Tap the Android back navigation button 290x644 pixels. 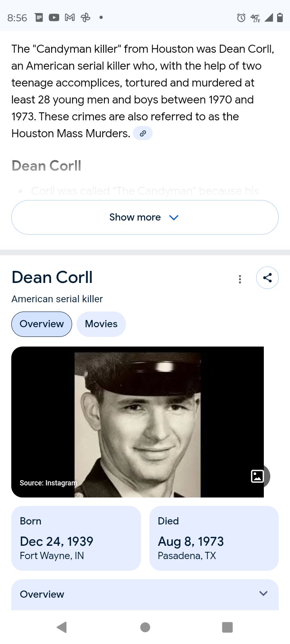pyautogui.click(x=62, y=627)
